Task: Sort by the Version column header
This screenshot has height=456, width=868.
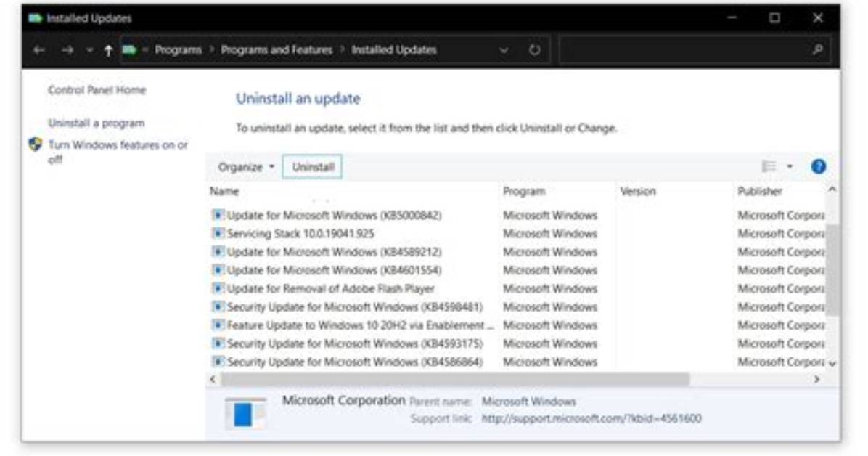Action: [638, 191]
